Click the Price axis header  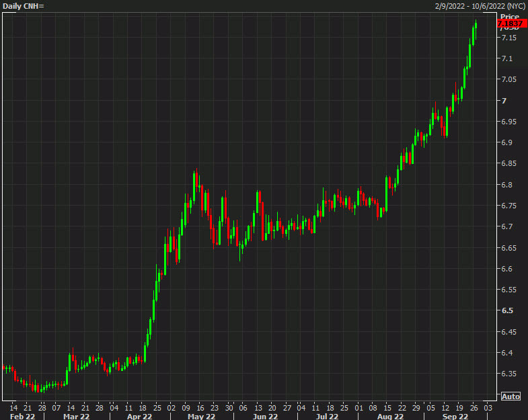[509, 17]
